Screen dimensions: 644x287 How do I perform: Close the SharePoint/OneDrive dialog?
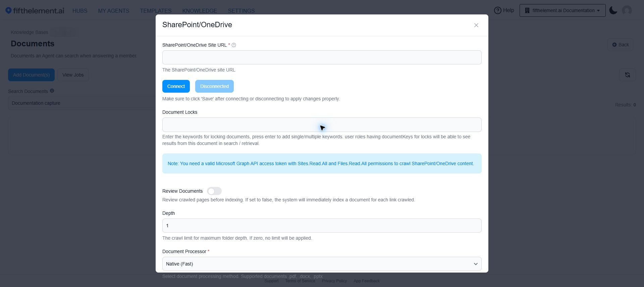tap(476, 25)
